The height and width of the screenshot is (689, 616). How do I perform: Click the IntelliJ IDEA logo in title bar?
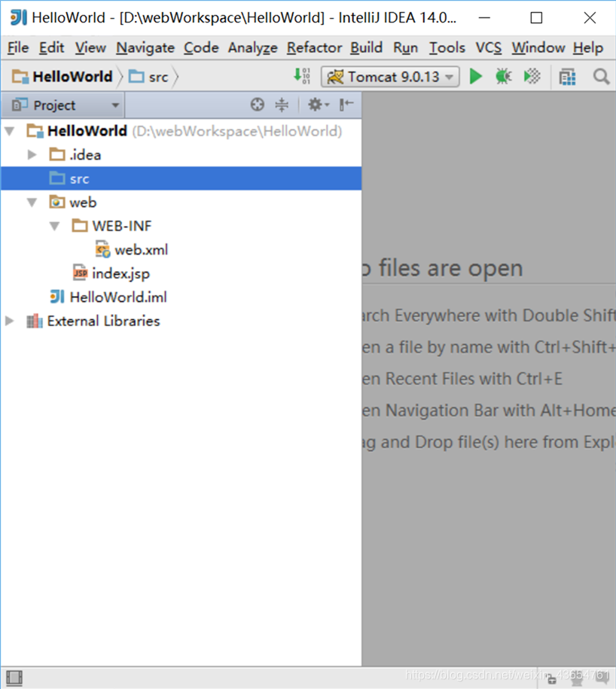[19, 17]
